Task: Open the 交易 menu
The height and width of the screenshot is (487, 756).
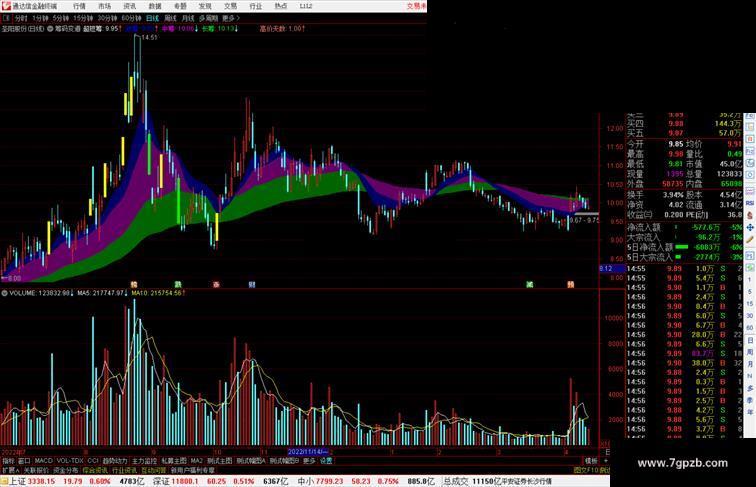Action: coord(230,6)
